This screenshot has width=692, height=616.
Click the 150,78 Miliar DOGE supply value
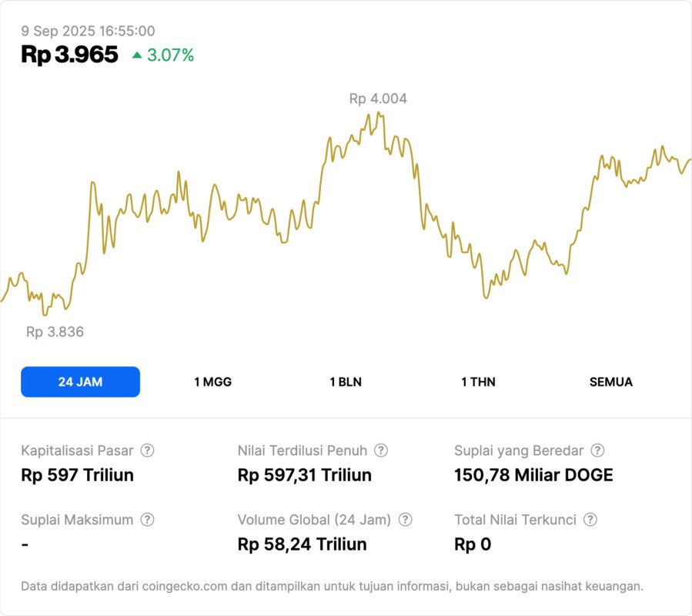pyautogui.click(x=533, y=475)
